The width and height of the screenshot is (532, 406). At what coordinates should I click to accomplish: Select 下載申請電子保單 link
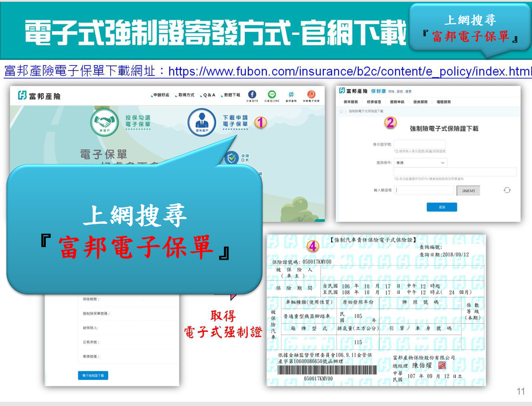(x=235, y=121)
